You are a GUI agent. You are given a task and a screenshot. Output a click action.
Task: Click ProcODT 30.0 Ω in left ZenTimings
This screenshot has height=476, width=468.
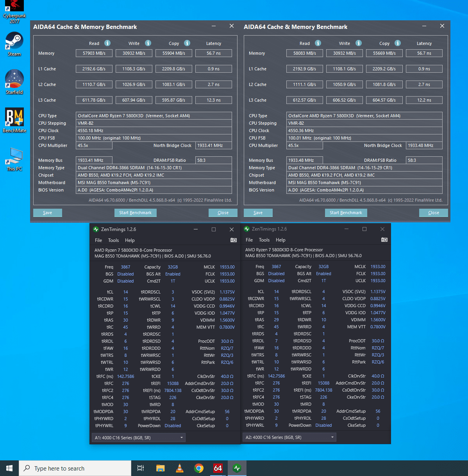pyautogui.click(x=227, y=341)
